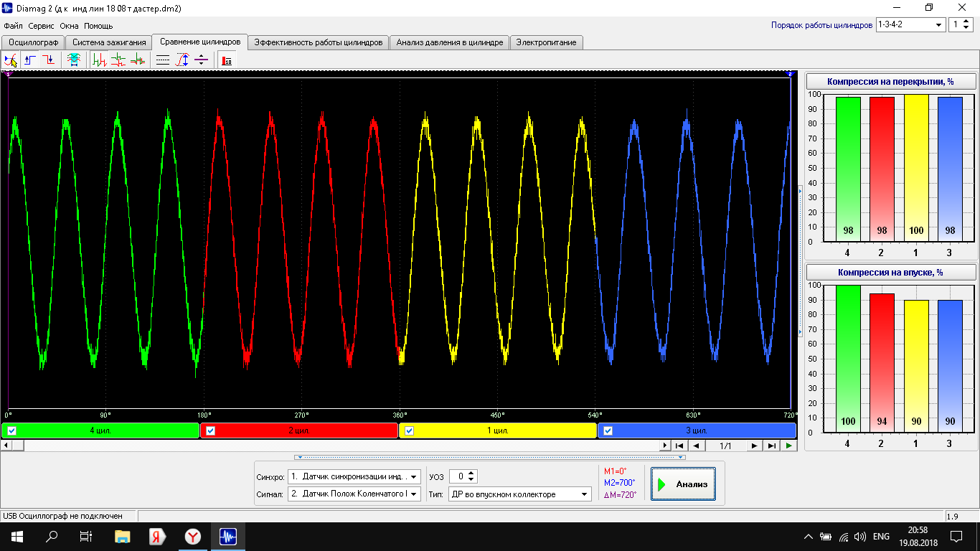Screen dimensions: 980x551
Task: Click the horizontal grid lines icon
Action: click(x=163, y=60)
